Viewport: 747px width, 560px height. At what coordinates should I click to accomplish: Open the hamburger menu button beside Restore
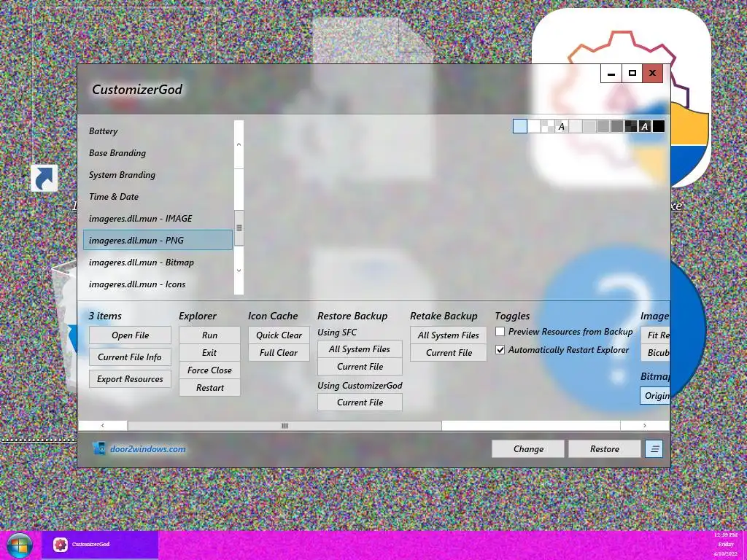point(654,448)
